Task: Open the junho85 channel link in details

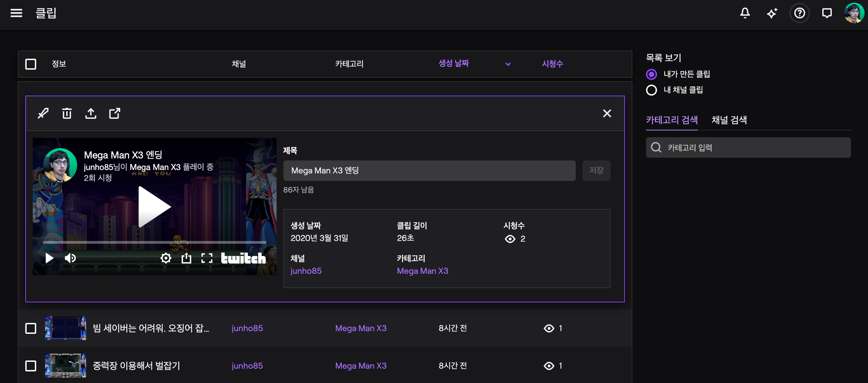Action: 306,271
